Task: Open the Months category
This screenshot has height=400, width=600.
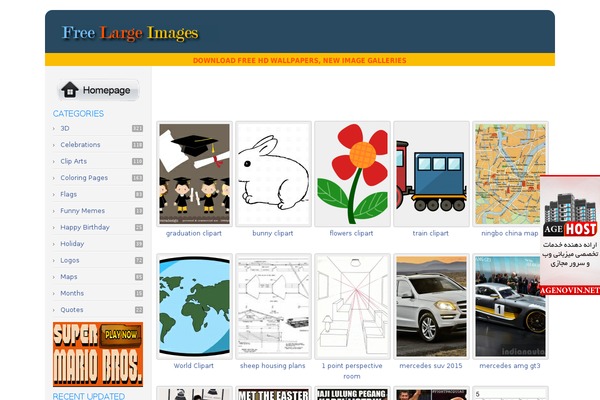Action: (72, 293)
